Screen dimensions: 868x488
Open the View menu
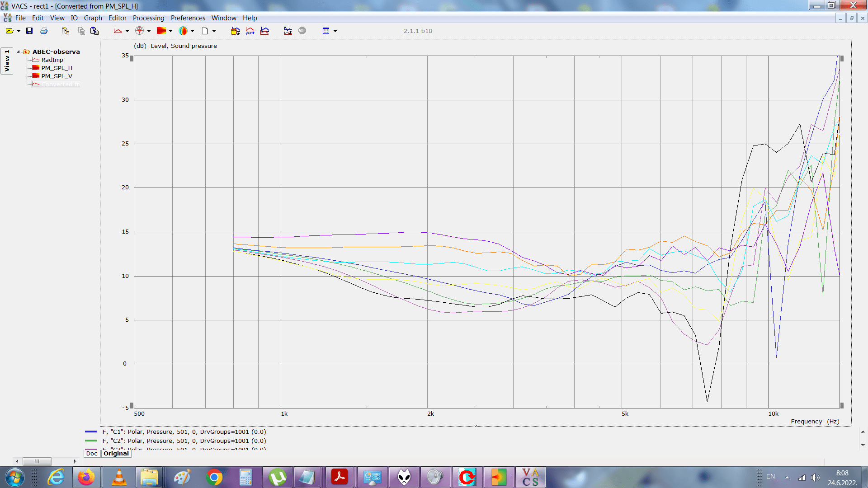click(x=57, y=18)
